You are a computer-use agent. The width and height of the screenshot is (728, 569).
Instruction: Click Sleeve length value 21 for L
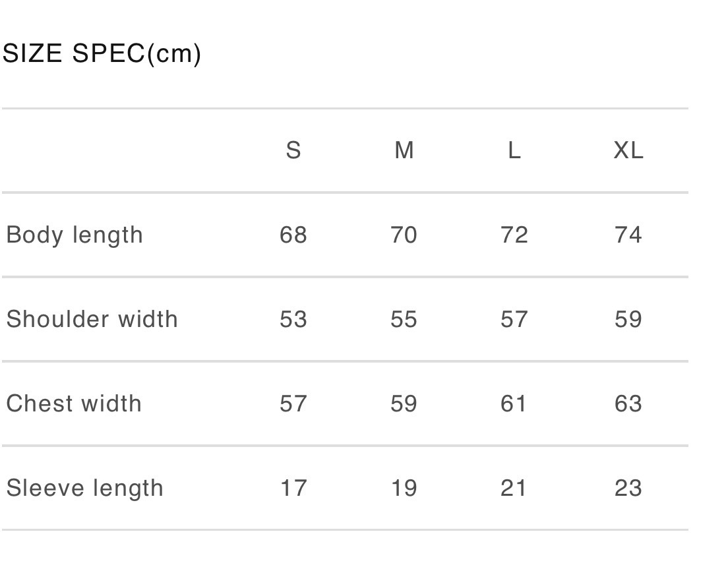(x=514, y=488)
